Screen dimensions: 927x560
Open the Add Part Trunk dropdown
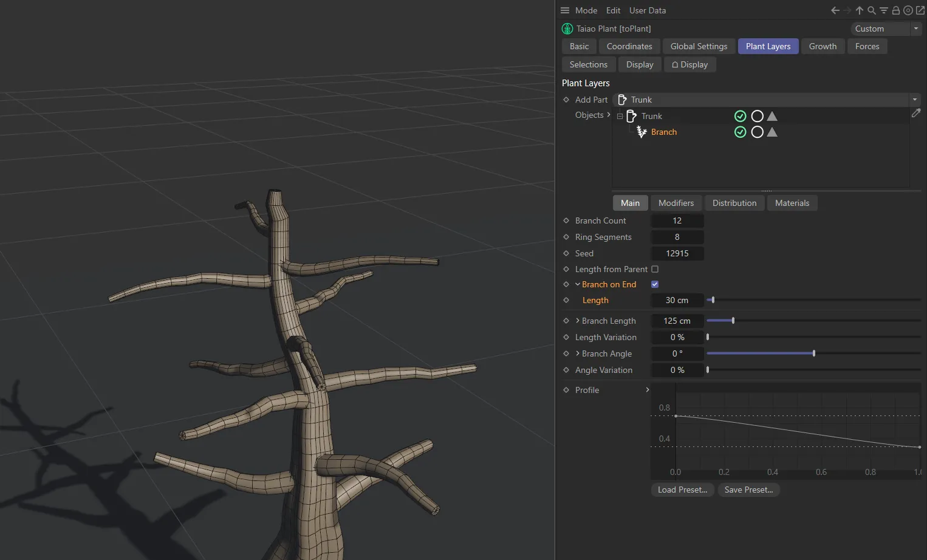[x=914, y=100]
